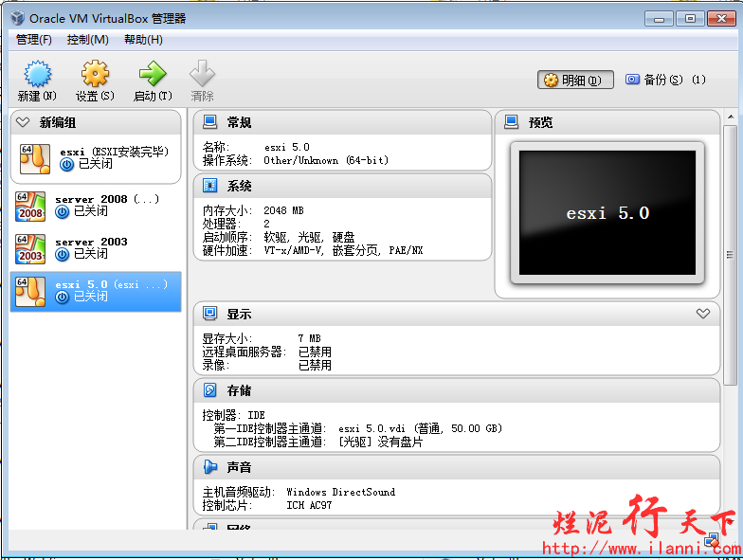Open 设置 (Settings) gear icon
Image resolution: width=743 pixels, height=560 pixels.
95,75
